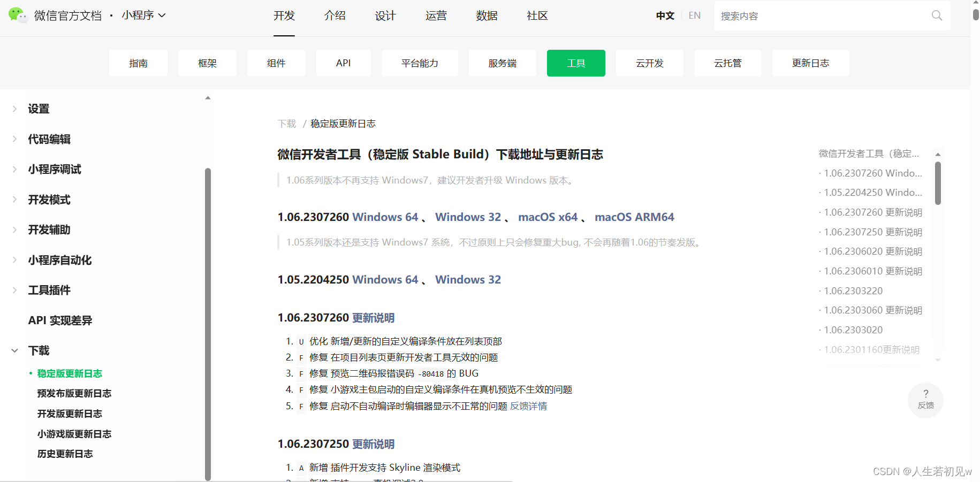Select the green 工具 tab
The width and height of the screenshot is (980, 482).
click(576, 63)
